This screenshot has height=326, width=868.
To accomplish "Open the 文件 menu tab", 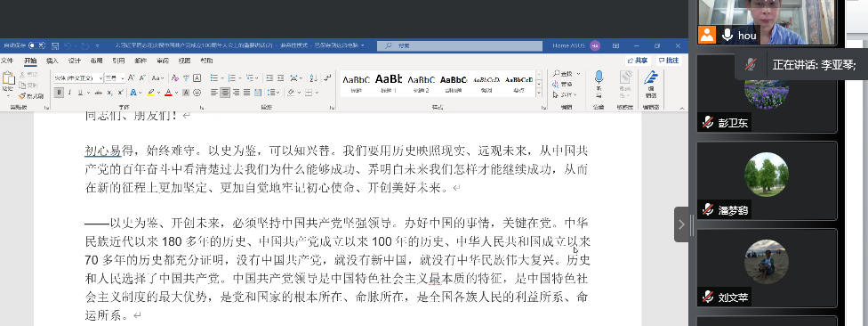I will coord(7,61).
